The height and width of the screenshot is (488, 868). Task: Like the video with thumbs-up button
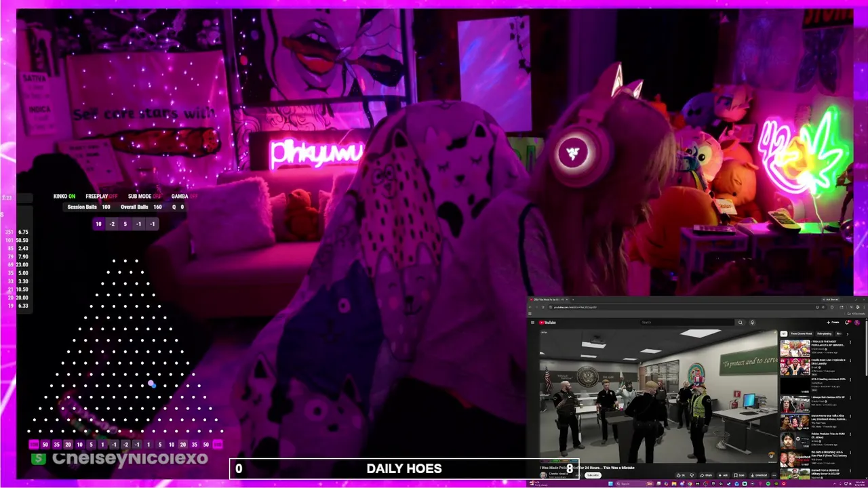[x=681, y=475]
